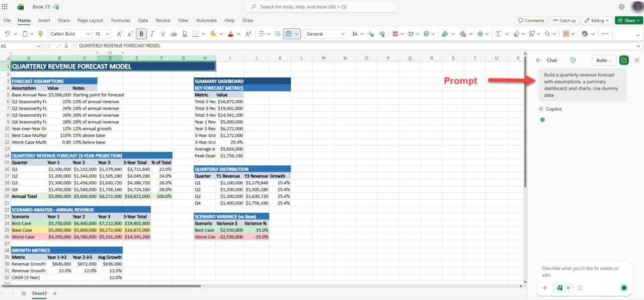The image size is (644, 300).
Task: Click the Paste clipboard icon
Action: (25, 34)
